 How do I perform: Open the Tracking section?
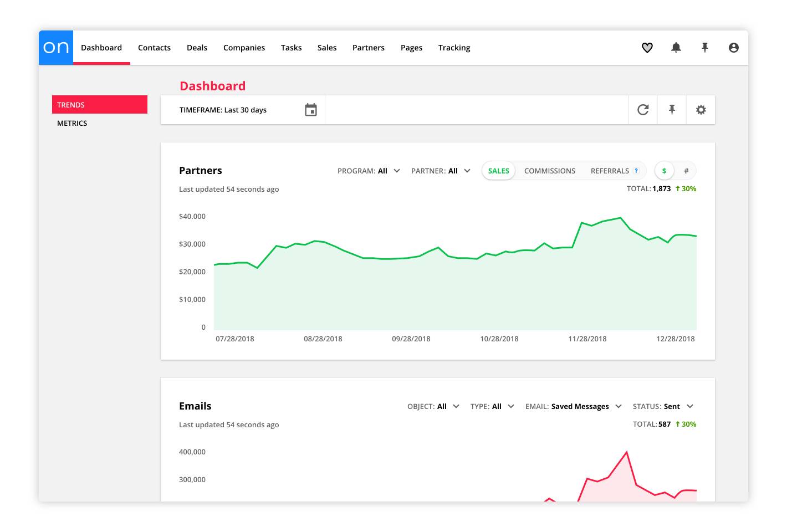point(454,48)
